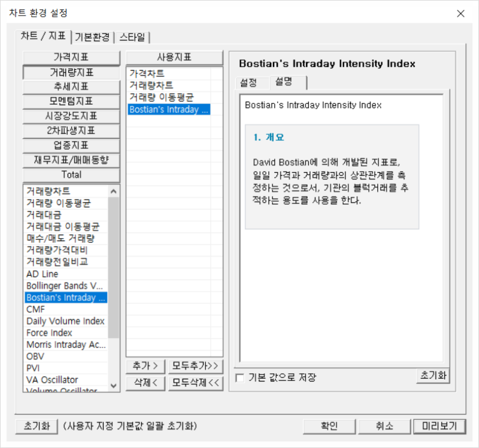The width and height of the screenshot is (479, 448).
Task: Confirm settings with 확인 button
Action: click(329, 426)
